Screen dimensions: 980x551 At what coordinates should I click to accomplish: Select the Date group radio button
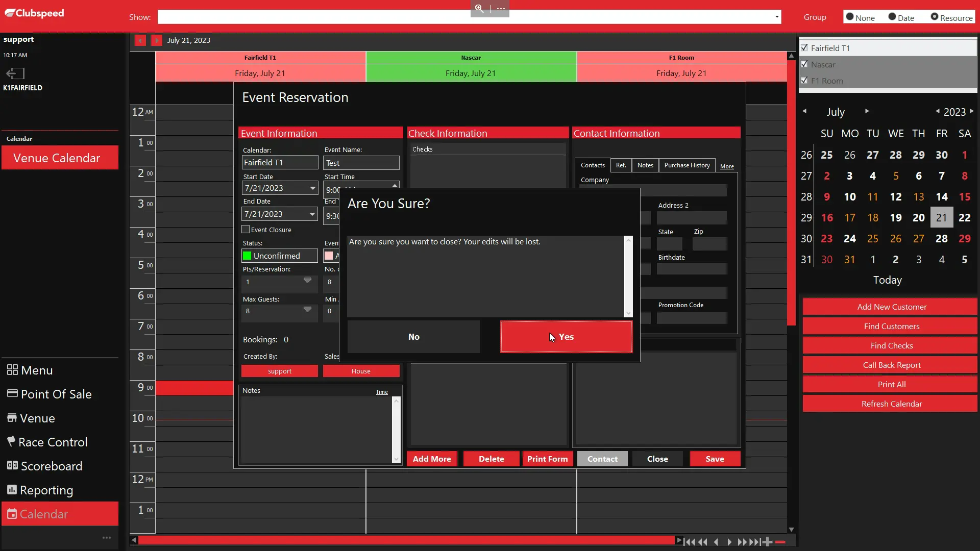tap(892, 17)
